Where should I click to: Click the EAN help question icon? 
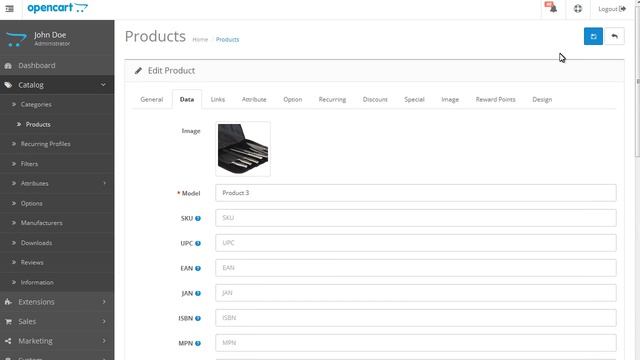coord(198,268)
